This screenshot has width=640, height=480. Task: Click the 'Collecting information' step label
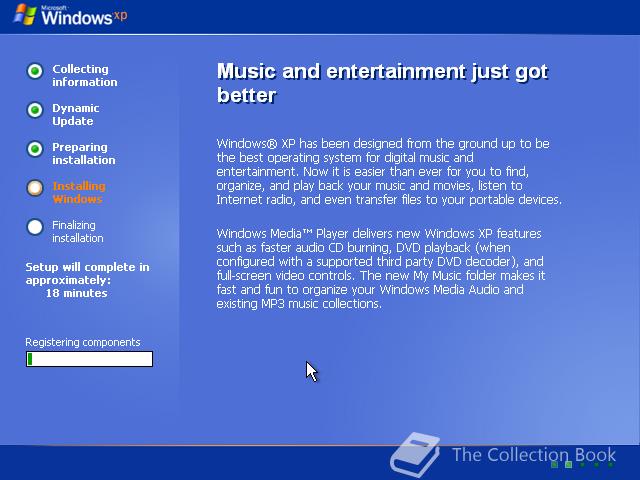[85, 76]
